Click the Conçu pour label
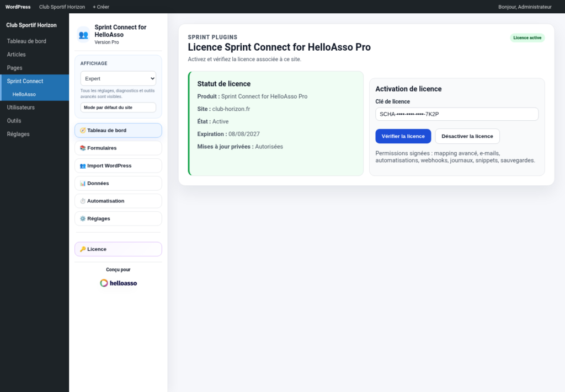 coord(118,270)
